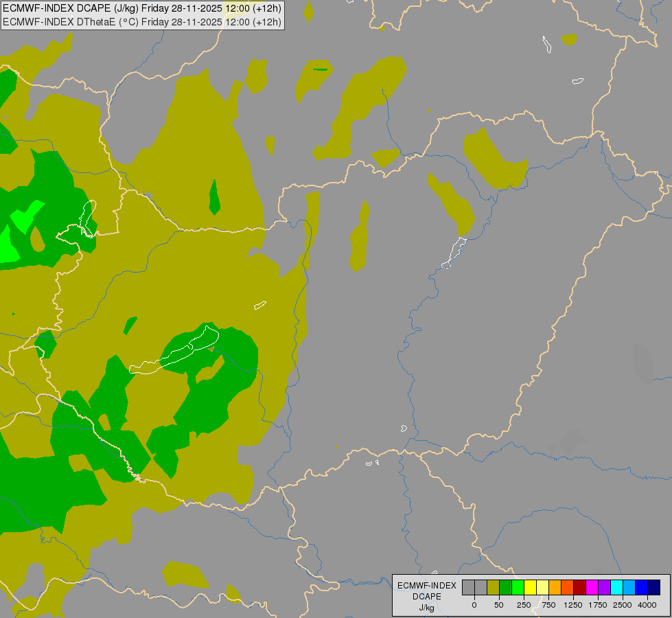
Task: Click the pure blue legend swatch
Action: (x=642, y=588)
